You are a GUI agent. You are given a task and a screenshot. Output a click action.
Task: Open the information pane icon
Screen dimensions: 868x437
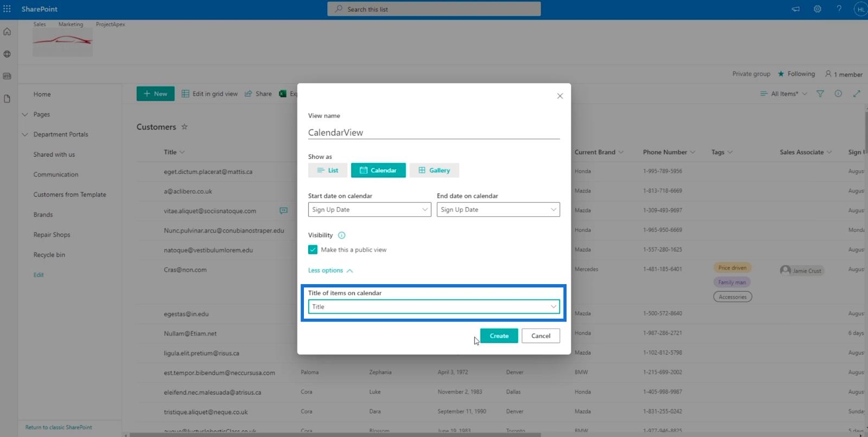pyautogui.click(x=838, y=94)
